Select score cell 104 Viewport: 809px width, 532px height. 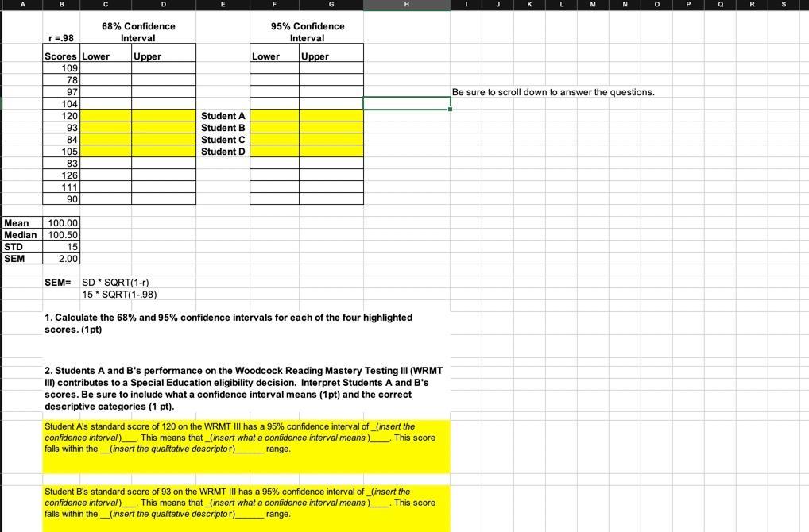pos(61,103)
